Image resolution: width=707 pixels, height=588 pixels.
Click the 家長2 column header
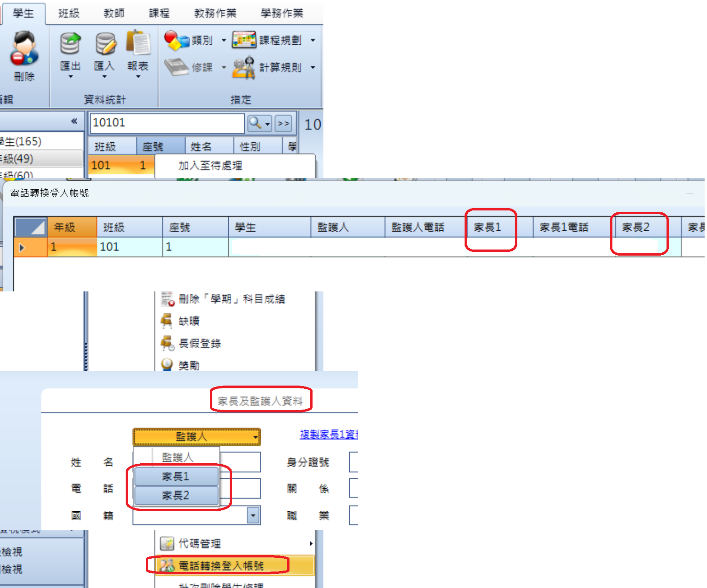[x=648, y=227]
